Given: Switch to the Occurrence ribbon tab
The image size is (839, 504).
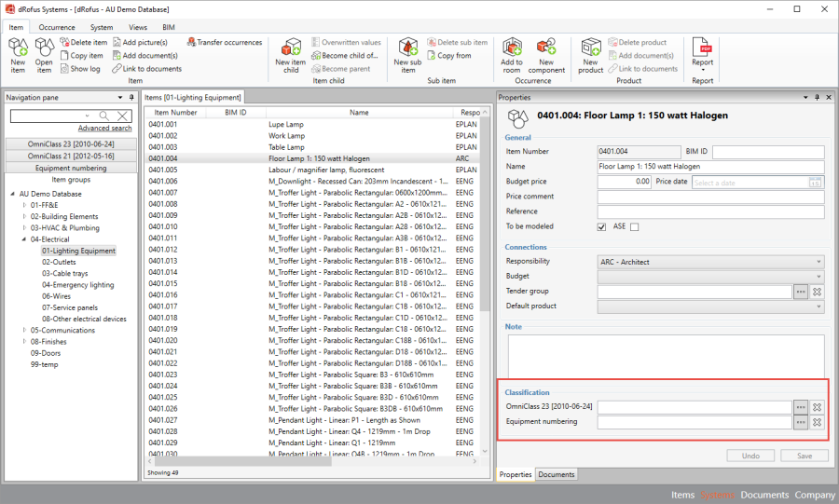Looking at the screenshot, I should (57, 28).
